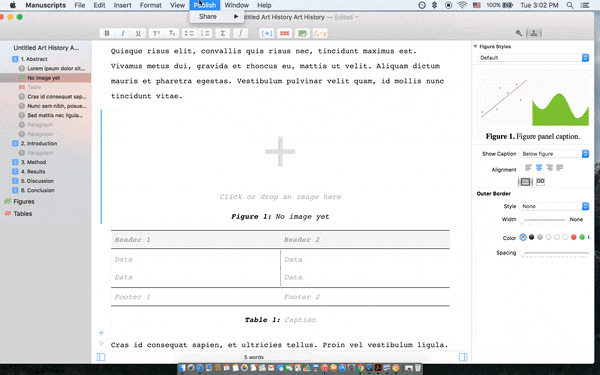The width and height of the screenshot is (600, 375).
Task: Click the border Width slider
Action: pyautogui.click(x=543, y=220)
